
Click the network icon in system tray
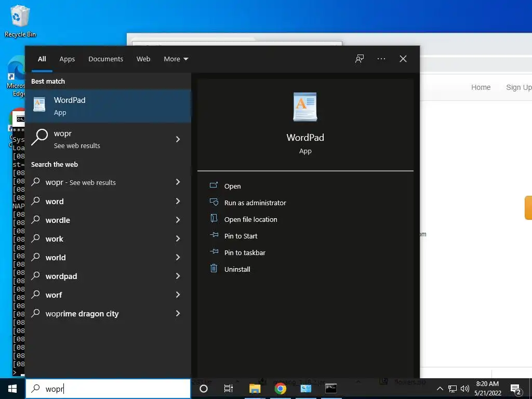(x=453, y=389)
